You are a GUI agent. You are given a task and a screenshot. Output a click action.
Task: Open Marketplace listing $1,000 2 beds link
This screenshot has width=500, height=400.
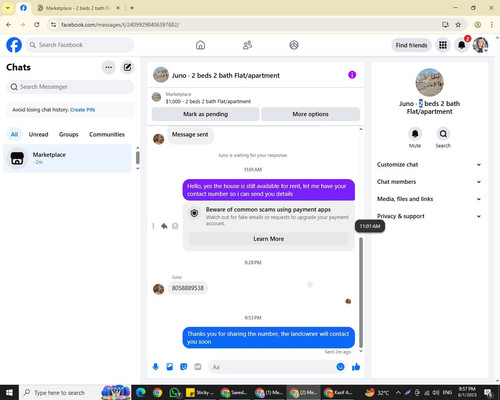pyautogui.click(x=208, y=101)
